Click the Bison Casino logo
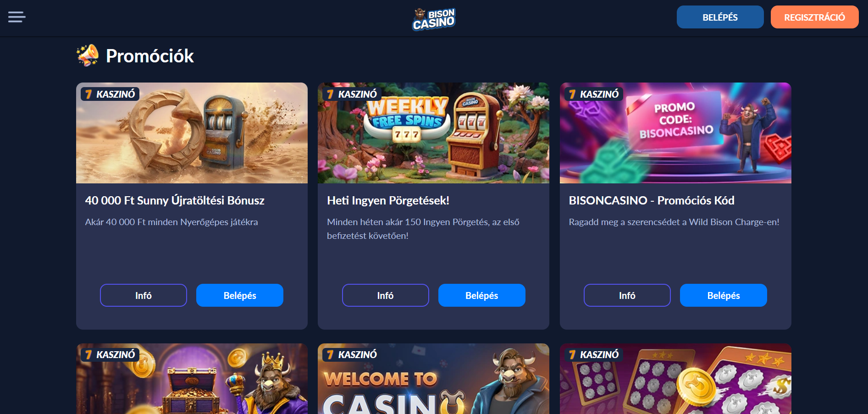Image resolution: width=868 pixels, height=414 pixels. click(x=433, y=19)
